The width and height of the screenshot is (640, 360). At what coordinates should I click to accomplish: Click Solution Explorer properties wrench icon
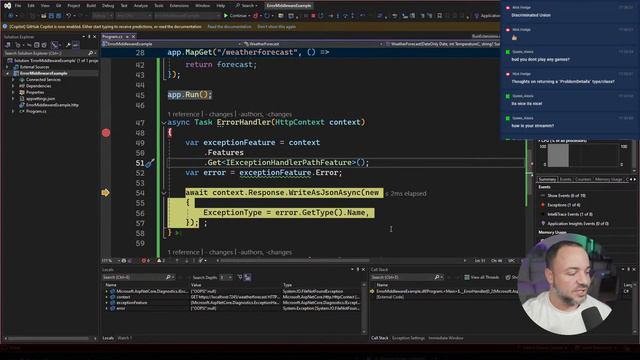click(68, 45)
